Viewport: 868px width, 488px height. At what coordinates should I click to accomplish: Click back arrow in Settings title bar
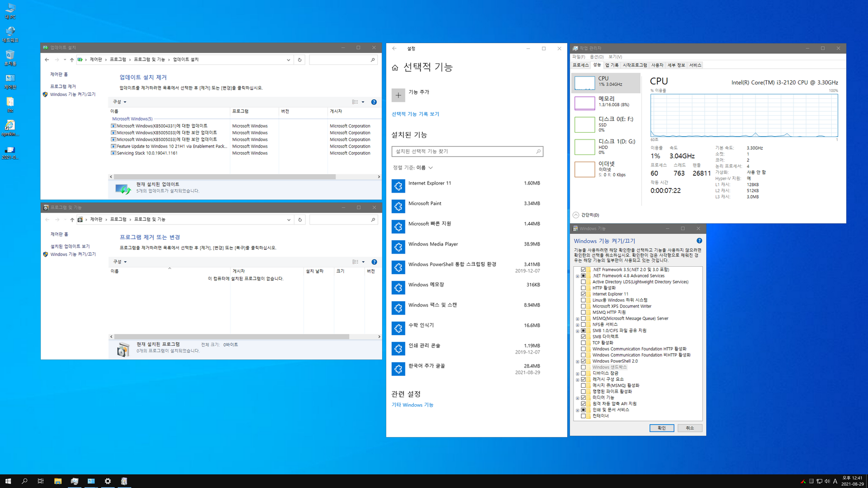click(x=394, y=48)
